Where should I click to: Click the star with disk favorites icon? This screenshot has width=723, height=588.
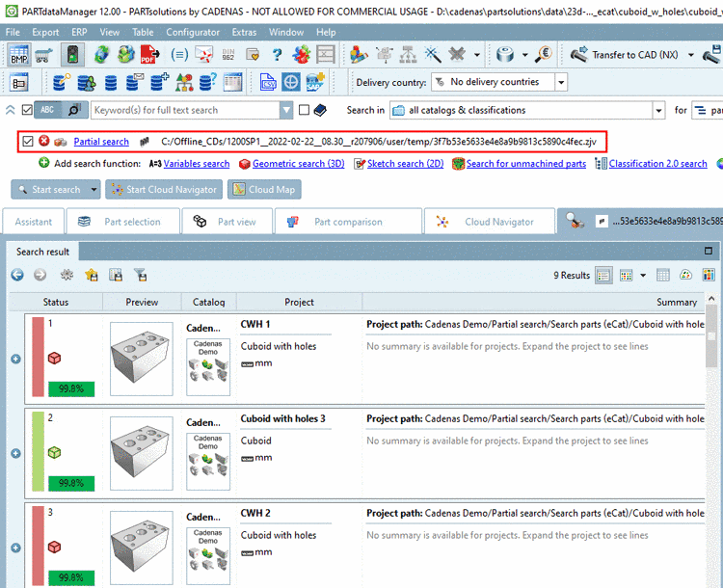[92, 276]
